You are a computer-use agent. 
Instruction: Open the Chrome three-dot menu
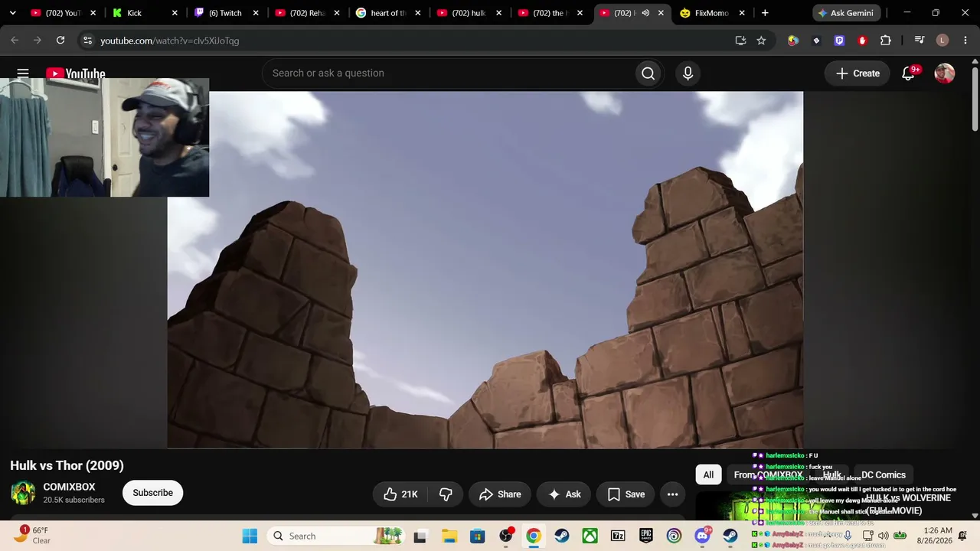click(x=965, y=41)
